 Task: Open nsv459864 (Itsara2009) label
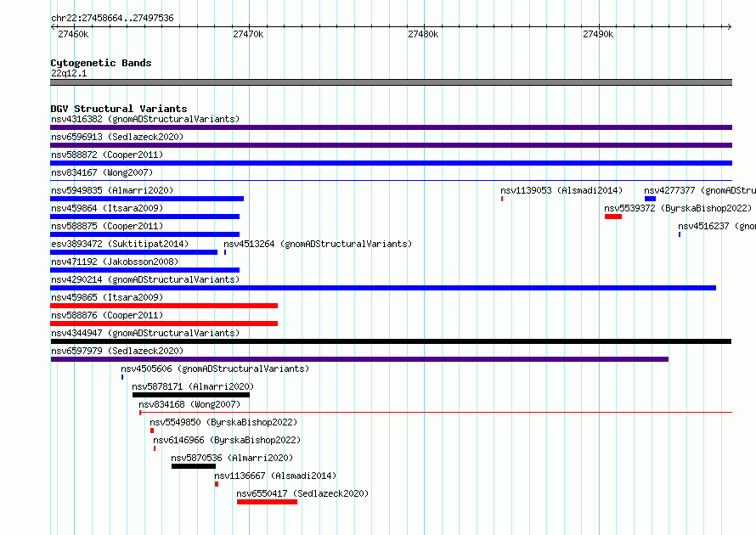click(x=107, y=208)
